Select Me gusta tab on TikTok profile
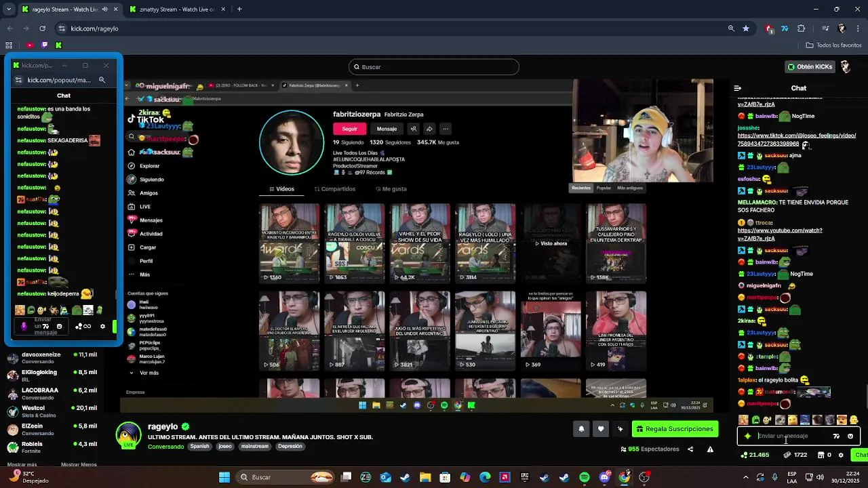The width and height of the screenshot is (868, 488). pyautogui.click(x=391, y=189)
